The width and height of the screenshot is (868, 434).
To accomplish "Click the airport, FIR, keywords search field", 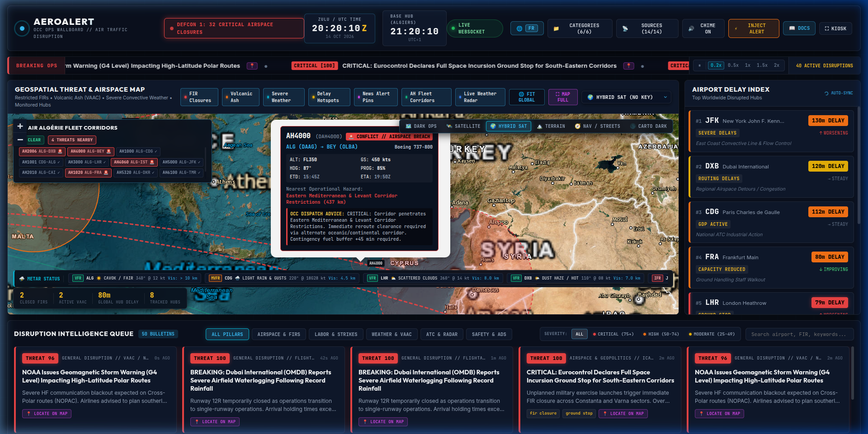I will [799, 334].
